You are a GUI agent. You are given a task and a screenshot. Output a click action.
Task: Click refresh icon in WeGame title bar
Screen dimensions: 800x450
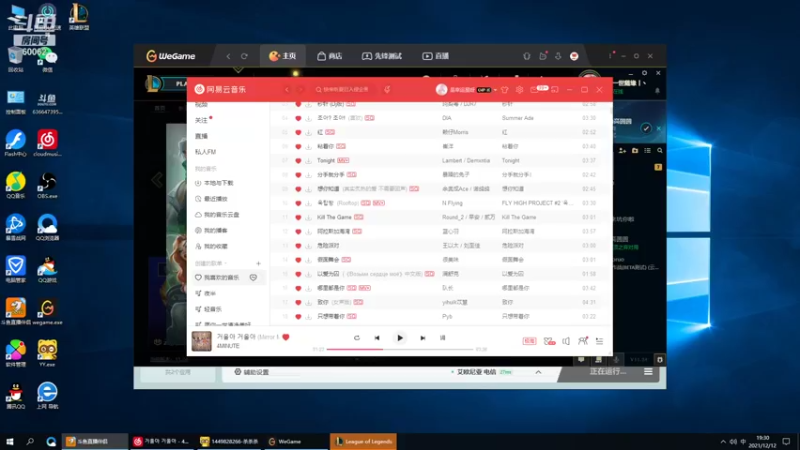coord(244,56)
